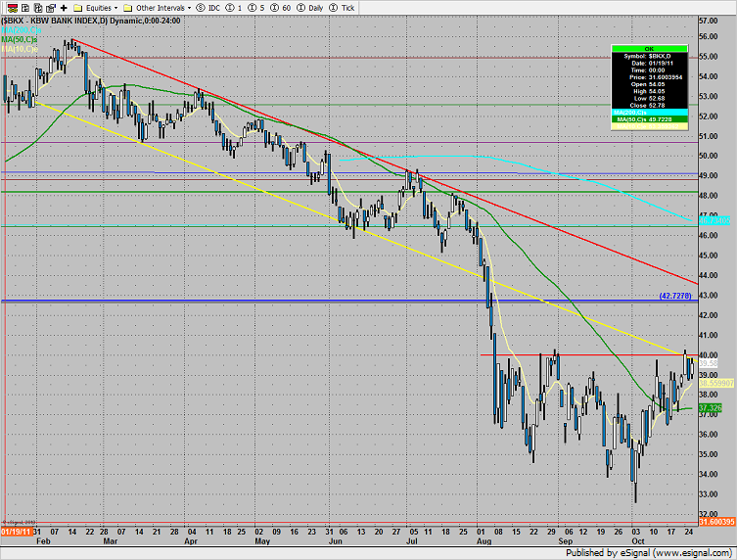
Task: Click the red 31.600395 axis tag
Action: (716, 522)
